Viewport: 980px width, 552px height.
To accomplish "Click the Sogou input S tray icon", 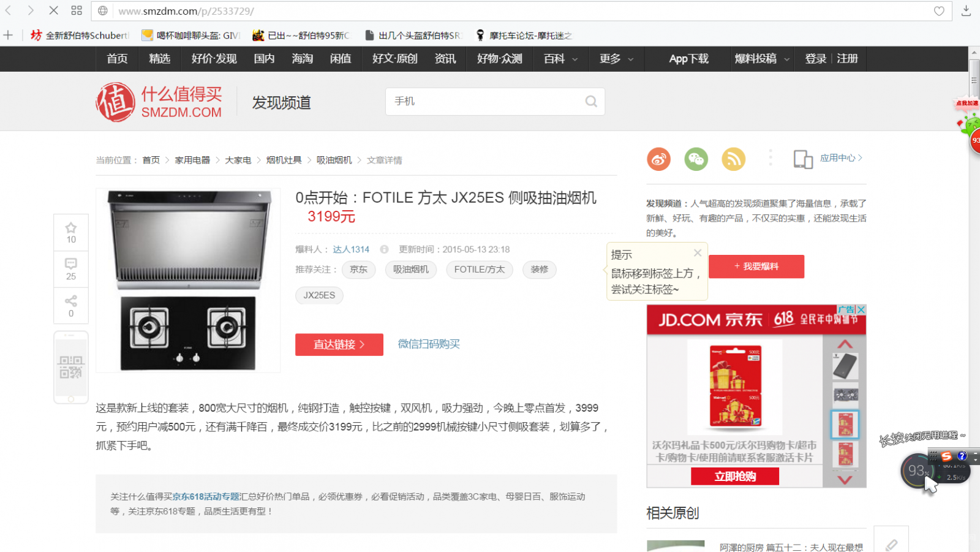I will pos(946,456).
